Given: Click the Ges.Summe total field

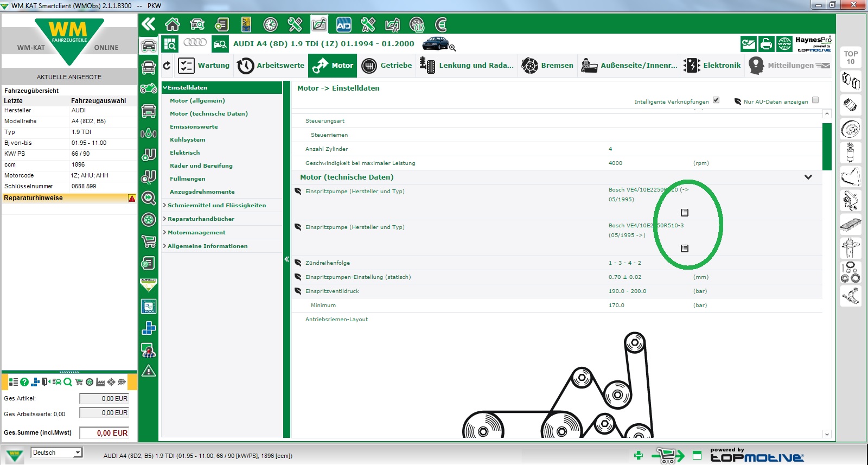Looking at the screenshot, I should pyautogui.click(x=104, y=432).
